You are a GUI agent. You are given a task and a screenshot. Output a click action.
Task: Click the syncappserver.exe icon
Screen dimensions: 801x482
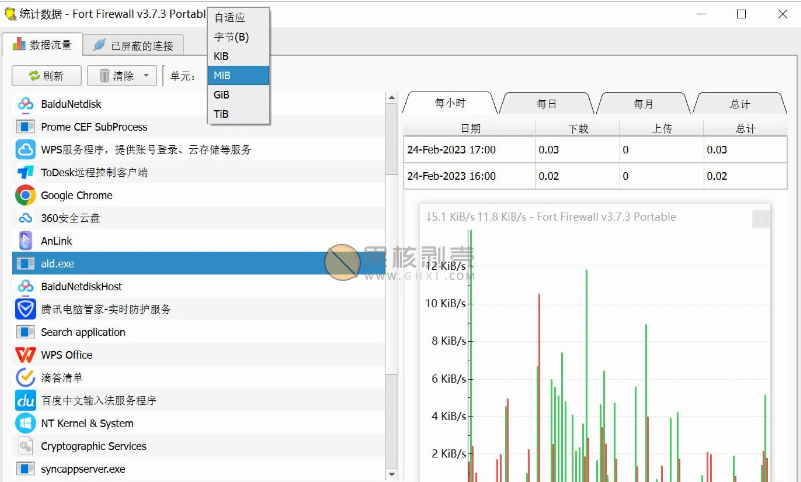pos(25,469)
